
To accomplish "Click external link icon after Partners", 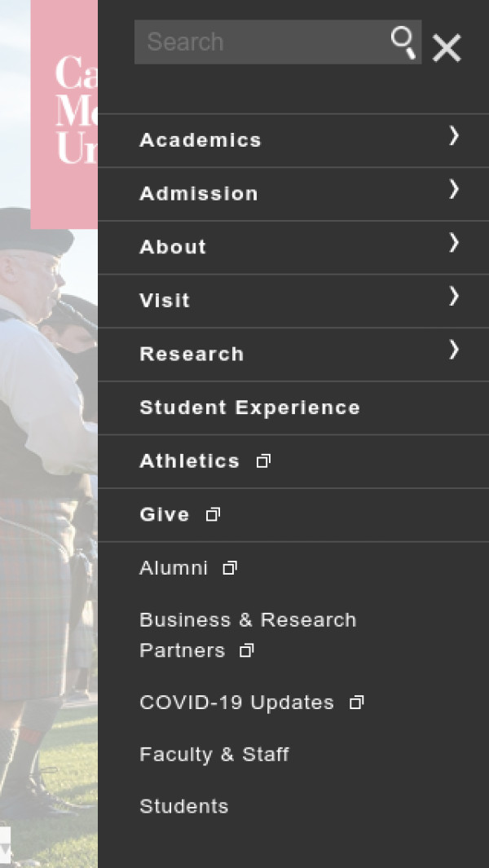I will pyautogui.click(x=246, y=651).
